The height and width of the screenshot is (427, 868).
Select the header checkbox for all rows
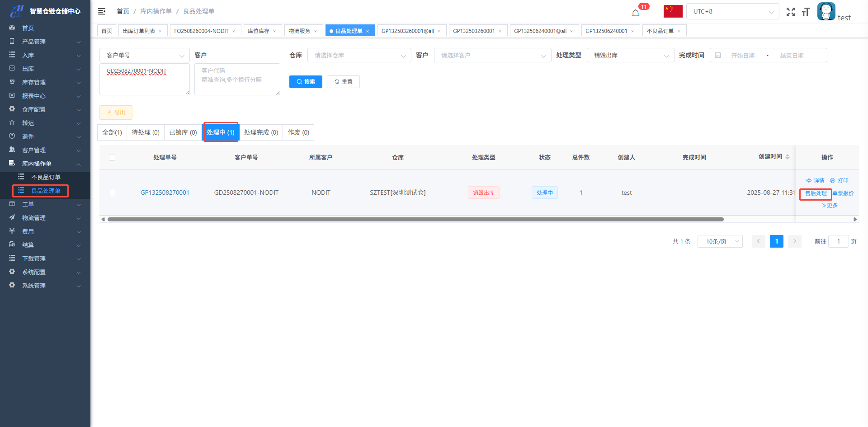pos(112,158)
